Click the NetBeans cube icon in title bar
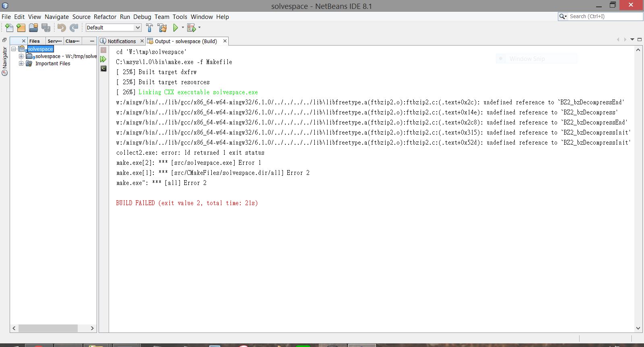The height and width of the screenshot is (347, 644). [5, 6]
